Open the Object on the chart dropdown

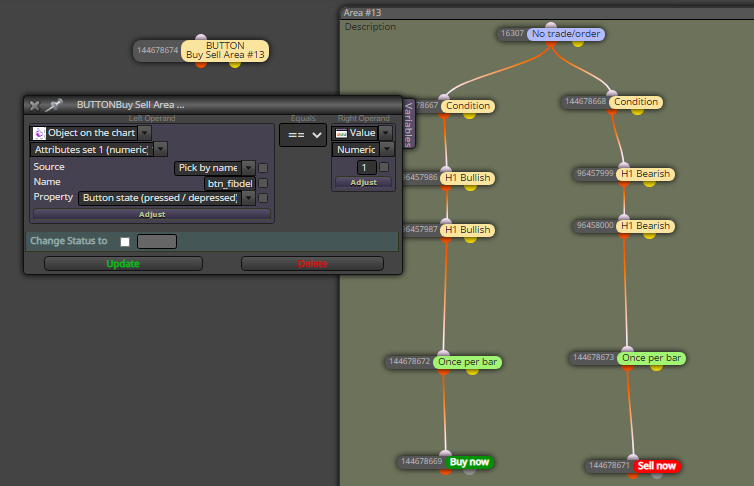pyautogui.click(x=145, y=133)
